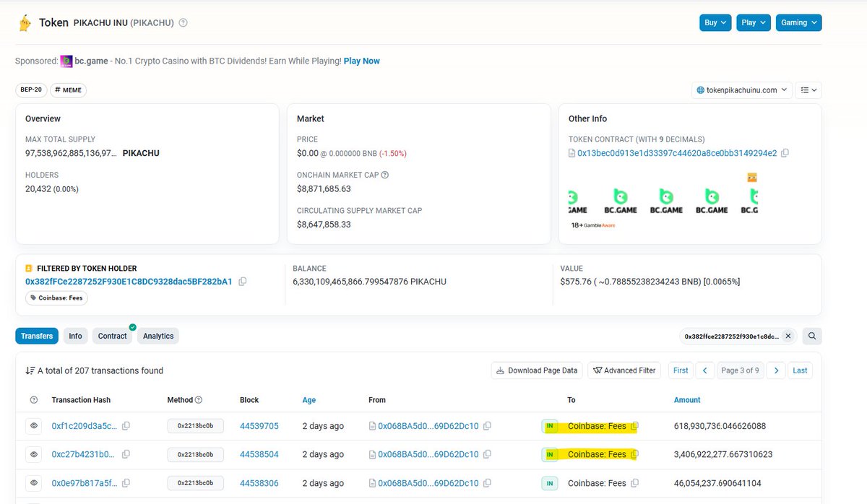Open the Buy dropdown
867x504 pixels.
[x=715, y=23]
